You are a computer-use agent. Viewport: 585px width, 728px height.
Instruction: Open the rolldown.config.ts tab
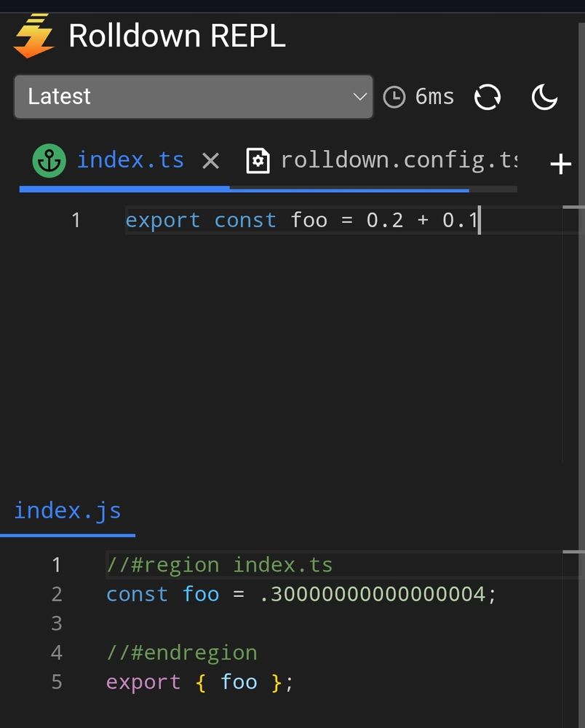coord(399,160)
